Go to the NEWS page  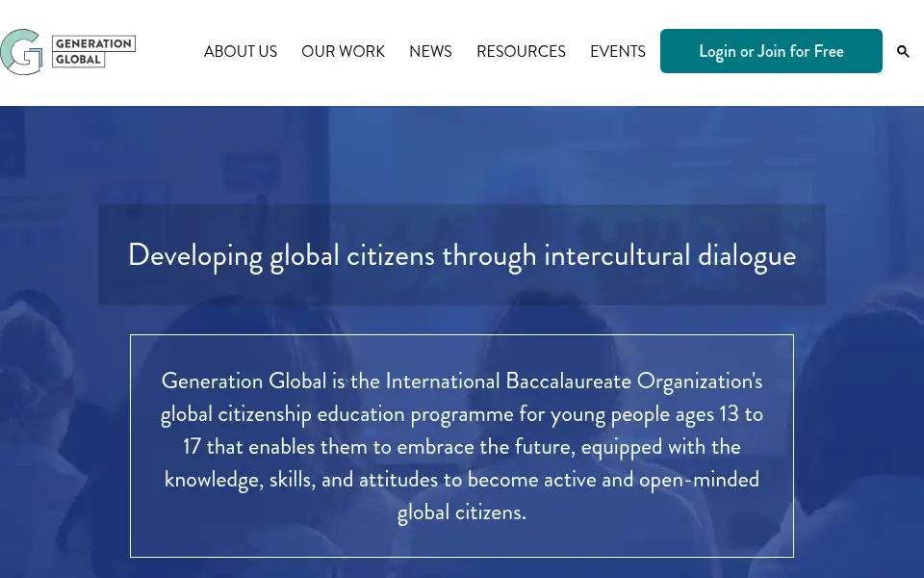[x=431, y=52]
